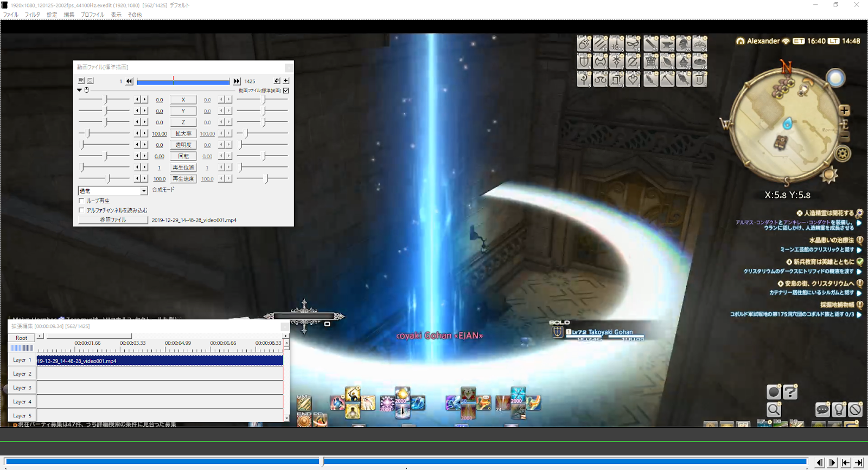Click the Root button in the timeline
This screenshot has width=868, height=470.
point(22,338)
